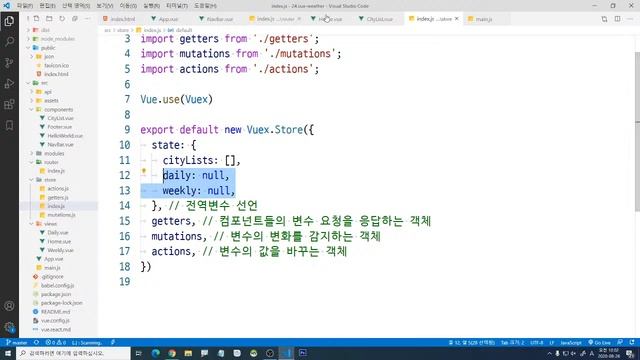Image resolution: width=640 pixels, height=360 pixels.
Task: Open Weekly.vue in views folder
Action: (x=60, y=250)
